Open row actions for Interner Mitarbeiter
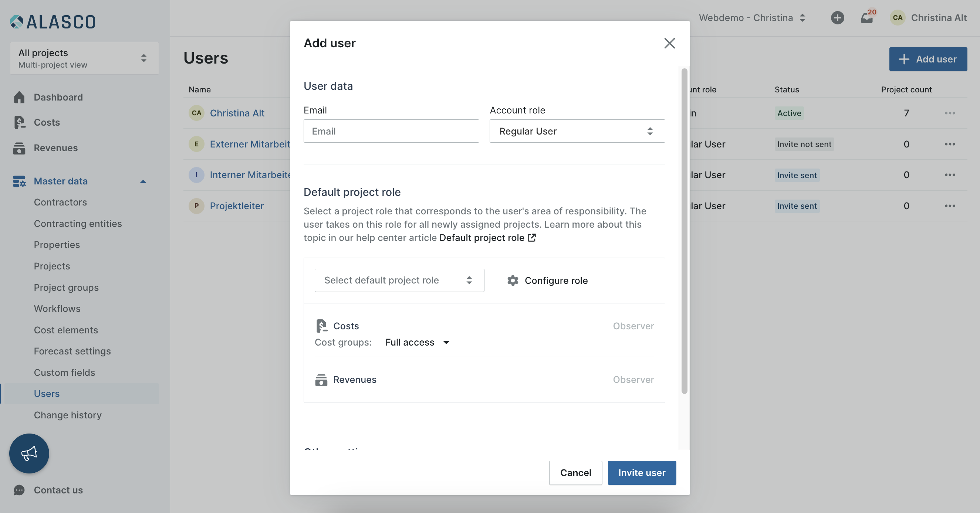980x513 pixels. click(x=950, y=175)
